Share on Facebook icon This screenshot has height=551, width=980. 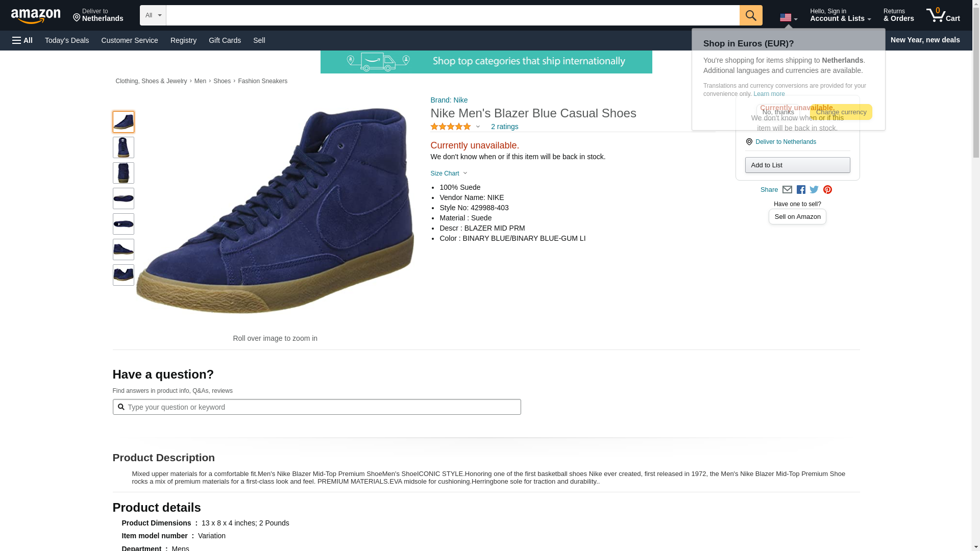tap(801, 190)
